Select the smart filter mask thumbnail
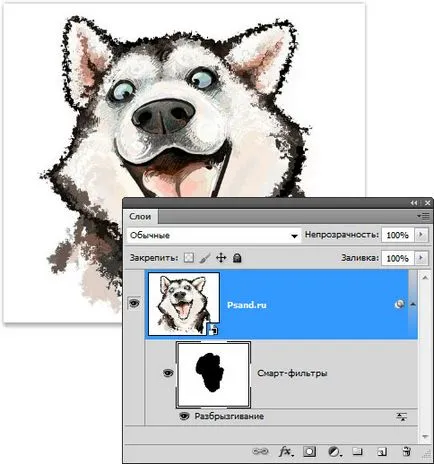 213,374
